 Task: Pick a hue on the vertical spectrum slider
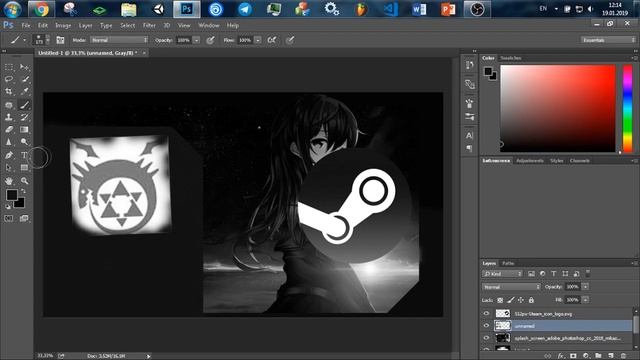(x=627, y=109)
